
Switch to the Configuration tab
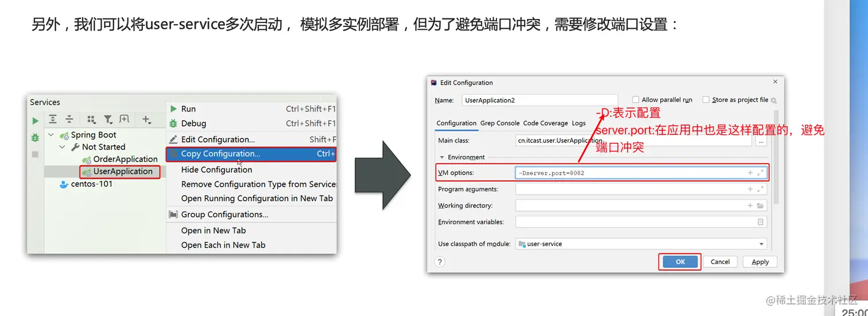point(456,123)
